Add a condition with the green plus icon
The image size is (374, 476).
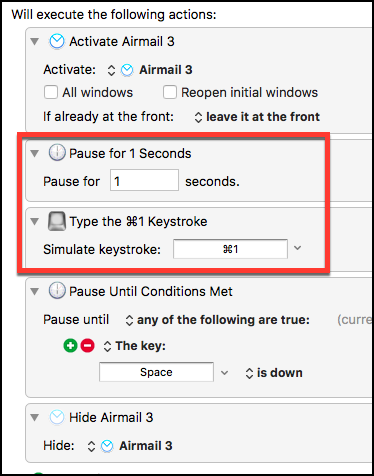(70, 346)
